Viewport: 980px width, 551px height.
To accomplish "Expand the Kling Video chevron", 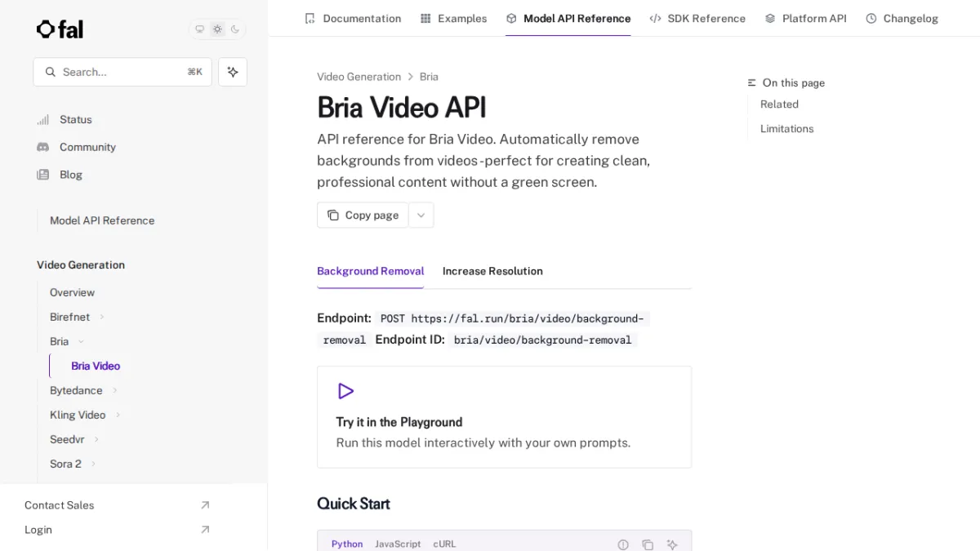I will (x=118, y=415).
